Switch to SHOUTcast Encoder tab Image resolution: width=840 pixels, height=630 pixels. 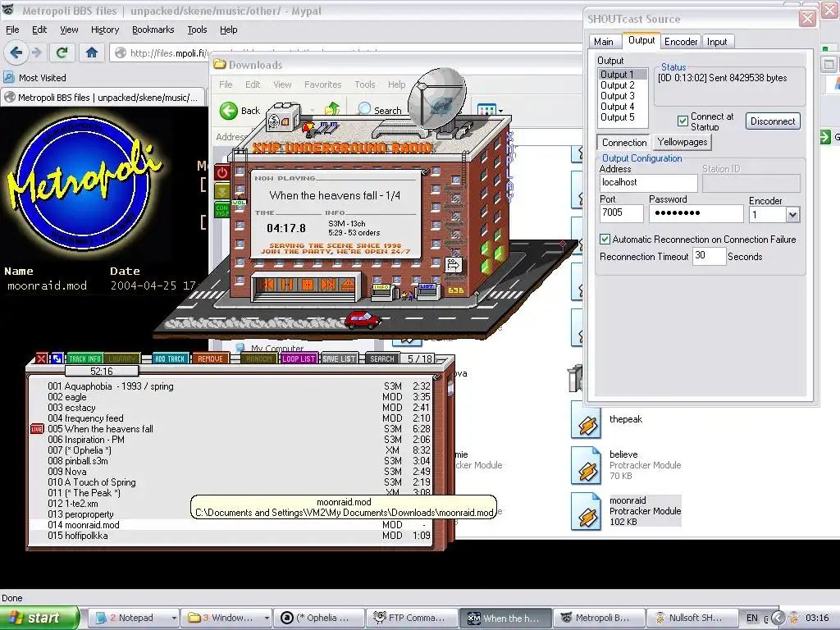(680, 41)
